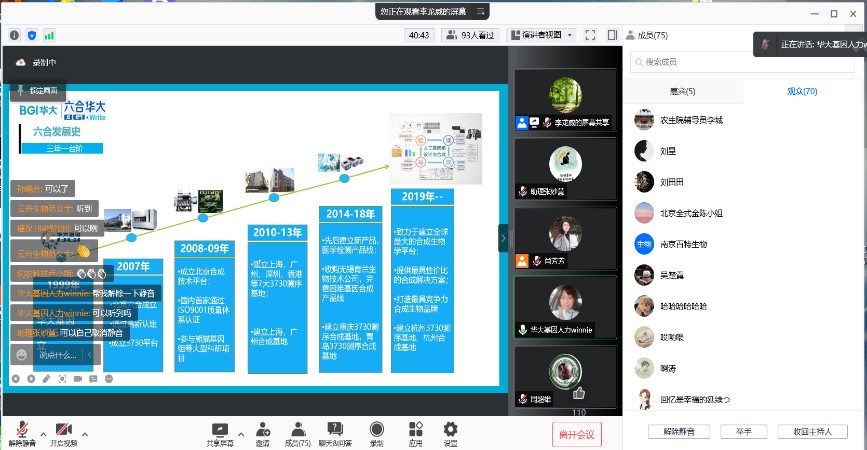Toggle the Pin Screen (锁定画面) option
Image resolution: width=867 pixels, height=450 pixels.
tap(38, 90)
